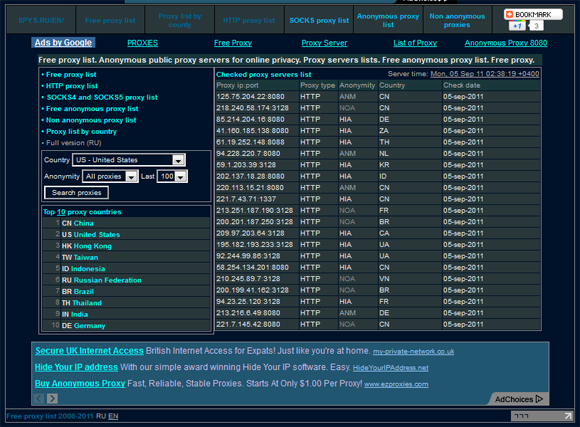
Task: Open SOCKS proxy list nav tab
Action: click(319, 20)
